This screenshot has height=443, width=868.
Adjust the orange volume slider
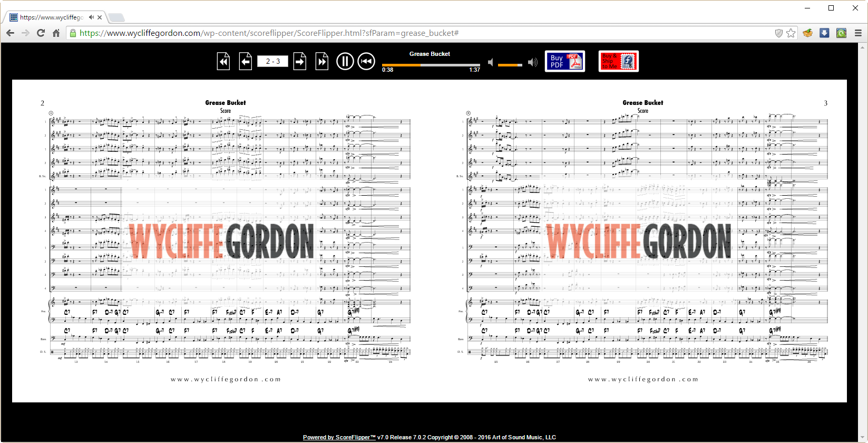pyautogui.click(x=510, y=65)
